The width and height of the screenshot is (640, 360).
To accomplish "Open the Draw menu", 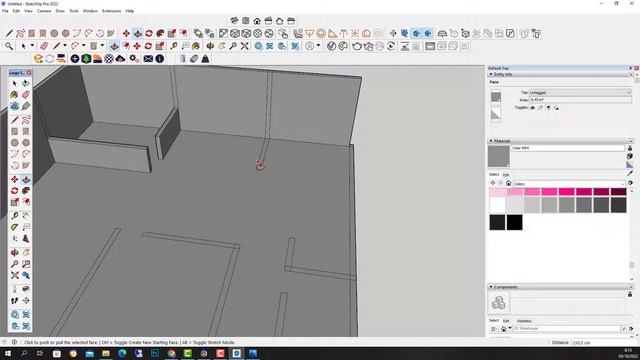I will (60, 11).
